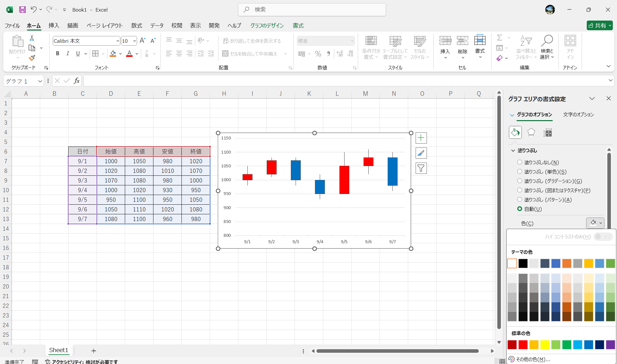The height and width of the screenshot is (364, 617).
Task: Open the font name dropdown
Action: pos(117,41)
